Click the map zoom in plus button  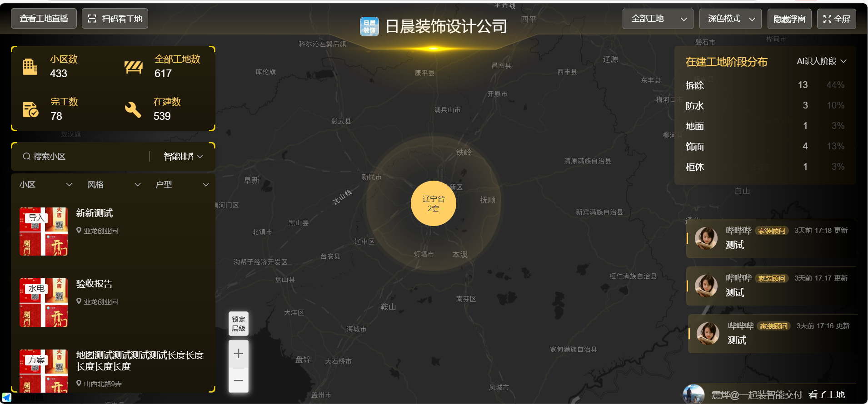coord(239,354)
